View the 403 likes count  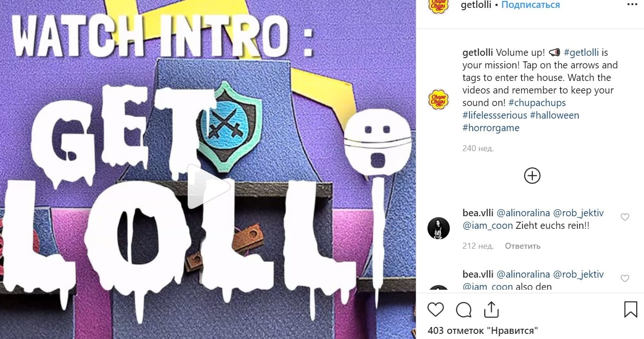(x=483, y=331)
